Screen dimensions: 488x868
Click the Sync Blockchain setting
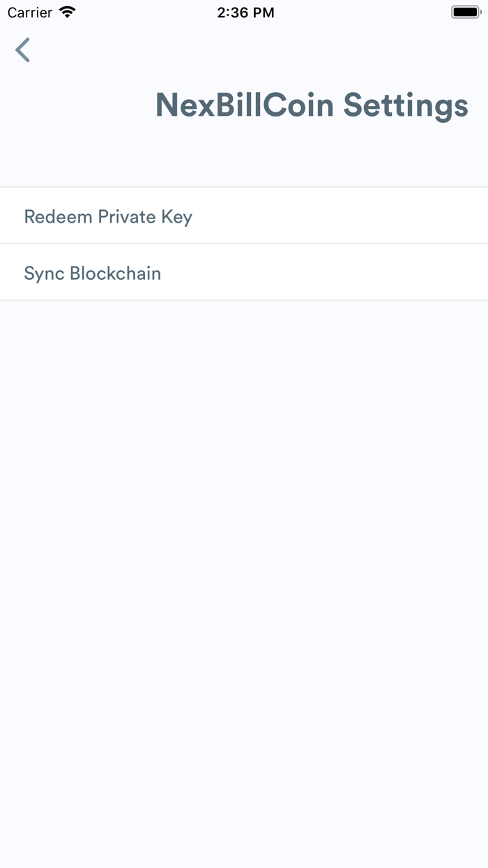click(93, 273)
